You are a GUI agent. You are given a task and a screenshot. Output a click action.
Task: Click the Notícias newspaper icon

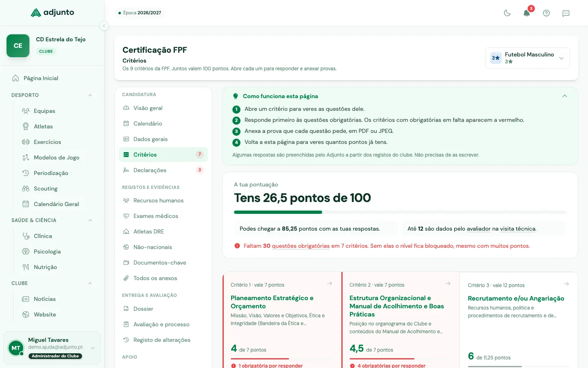click(26, 299)
